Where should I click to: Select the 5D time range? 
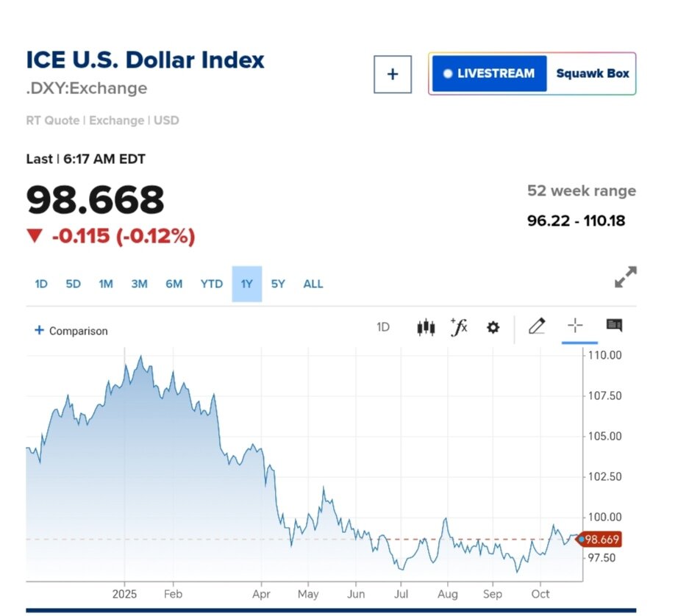[73, 284]
